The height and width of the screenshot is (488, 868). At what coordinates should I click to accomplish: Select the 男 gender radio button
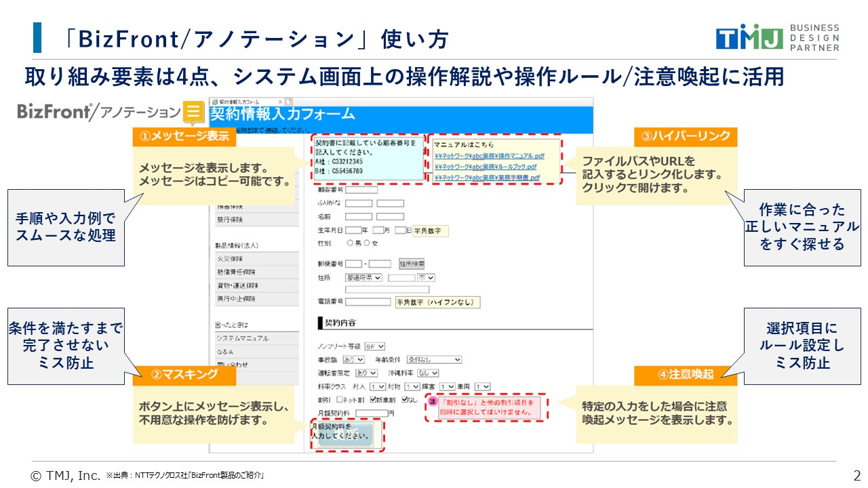tap(350, 243)
